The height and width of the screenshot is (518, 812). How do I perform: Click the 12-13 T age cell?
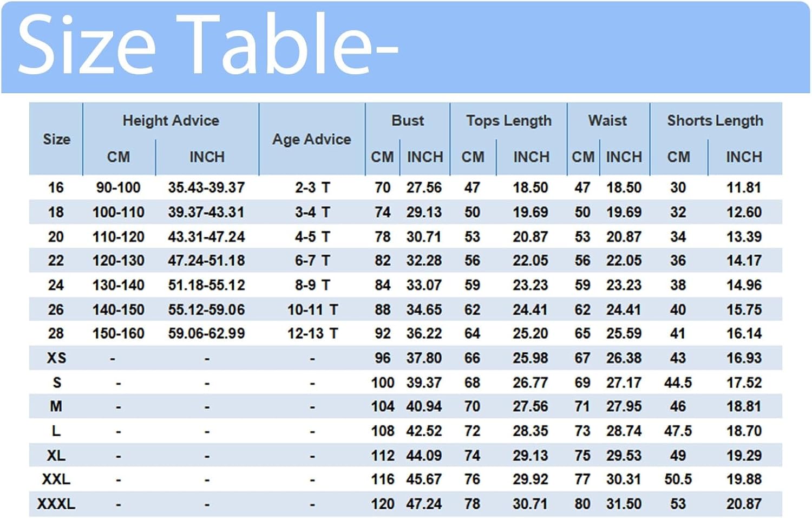(x=312, y=334)
